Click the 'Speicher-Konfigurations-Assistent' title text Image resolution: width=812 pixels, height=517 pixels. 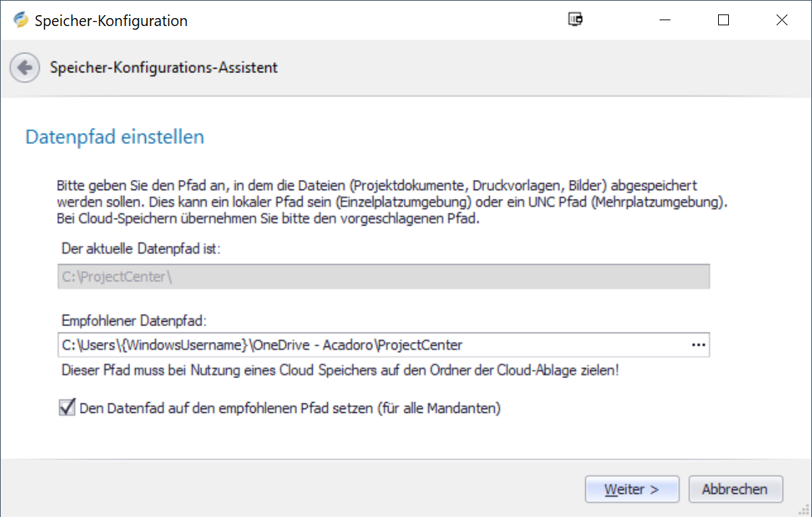tap(164, 68)
